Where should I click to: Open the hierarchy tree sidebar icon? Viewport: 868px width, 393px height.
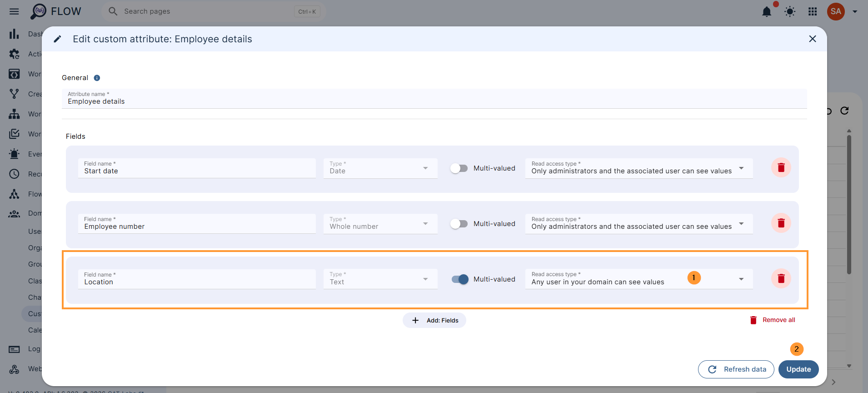click(x=14, y=114)
